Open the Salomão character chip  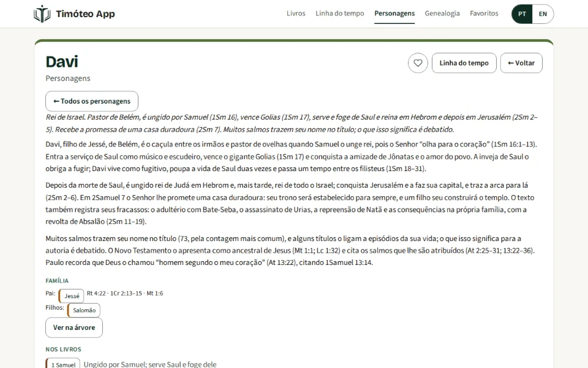(x=84, y=310)
